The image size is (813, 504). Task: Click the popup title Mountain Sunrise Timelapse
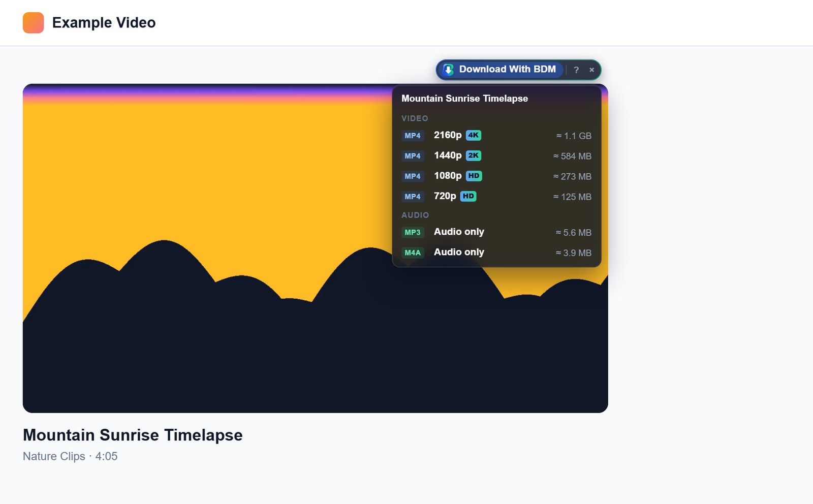click(465, 99)
